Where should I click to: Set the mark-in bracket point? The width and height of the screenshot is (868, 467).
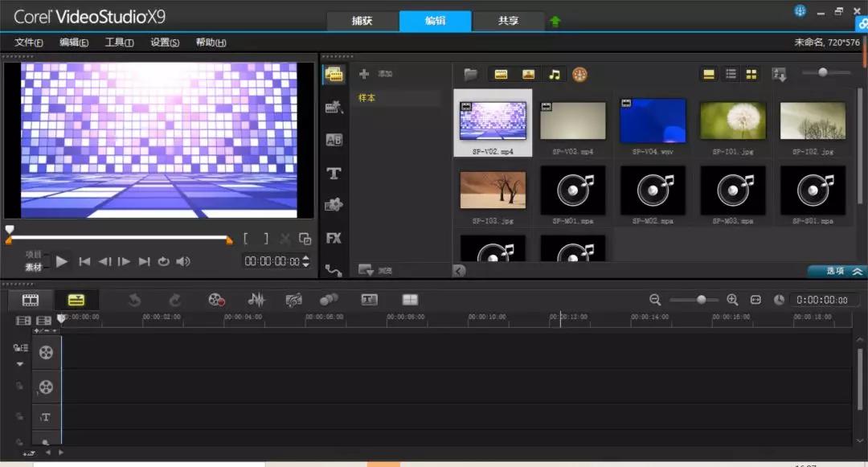pos(245,239)
